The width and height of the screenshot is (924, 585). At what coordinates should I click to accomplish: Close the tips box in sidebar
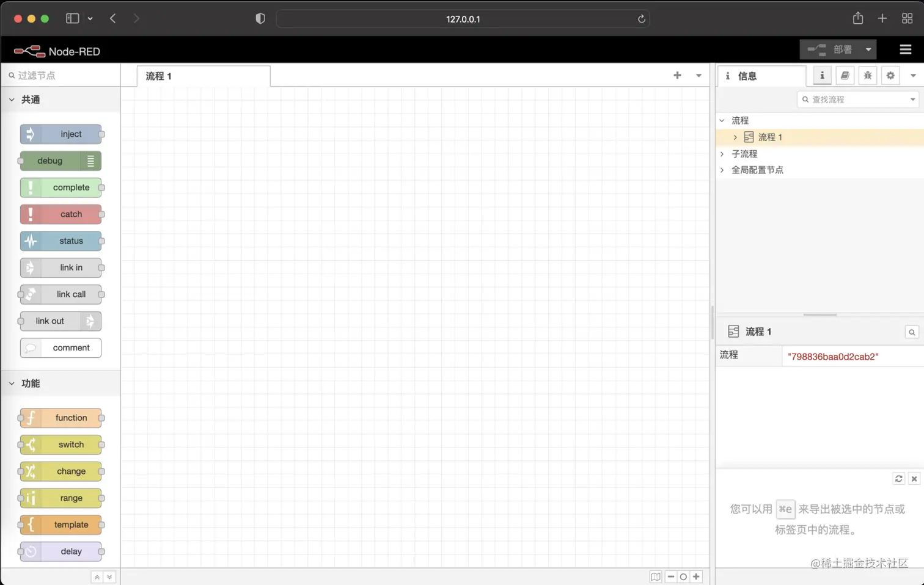[x=914, y=479]
